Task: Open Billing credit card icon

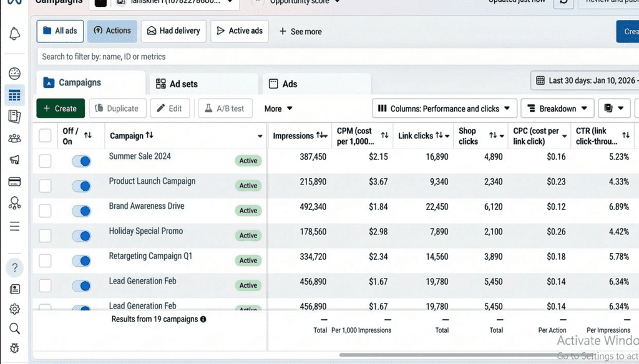Action: 14,182
